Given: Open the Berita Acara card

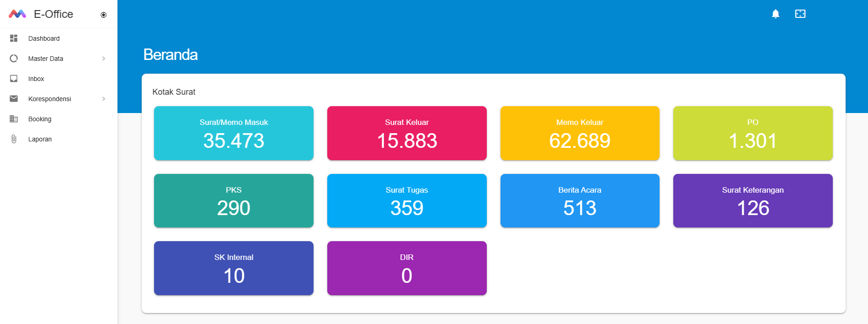Looking at the screenshot, I should 580,201.
